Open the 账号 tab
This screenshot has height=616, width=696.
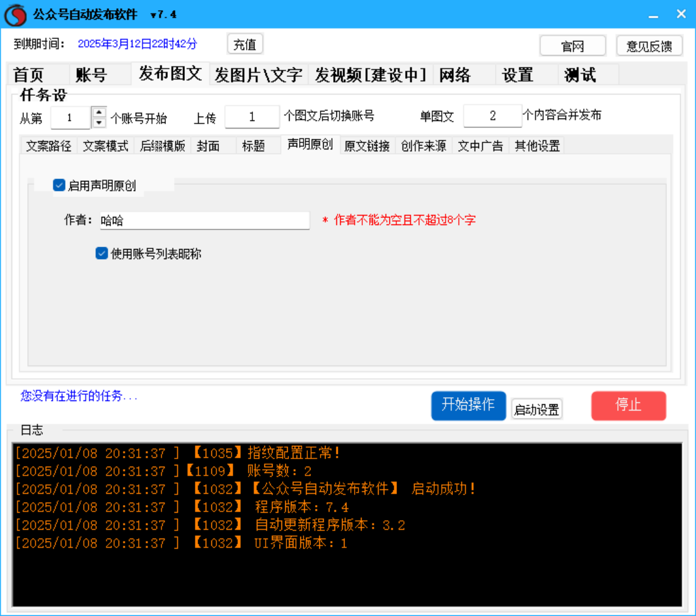(100, 74)
